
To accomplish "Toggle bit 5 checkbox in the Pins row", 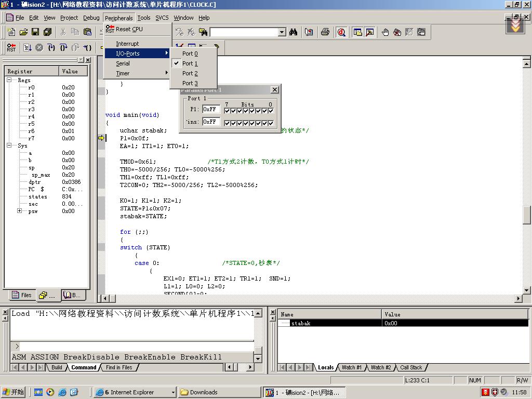I will point(240,123).
